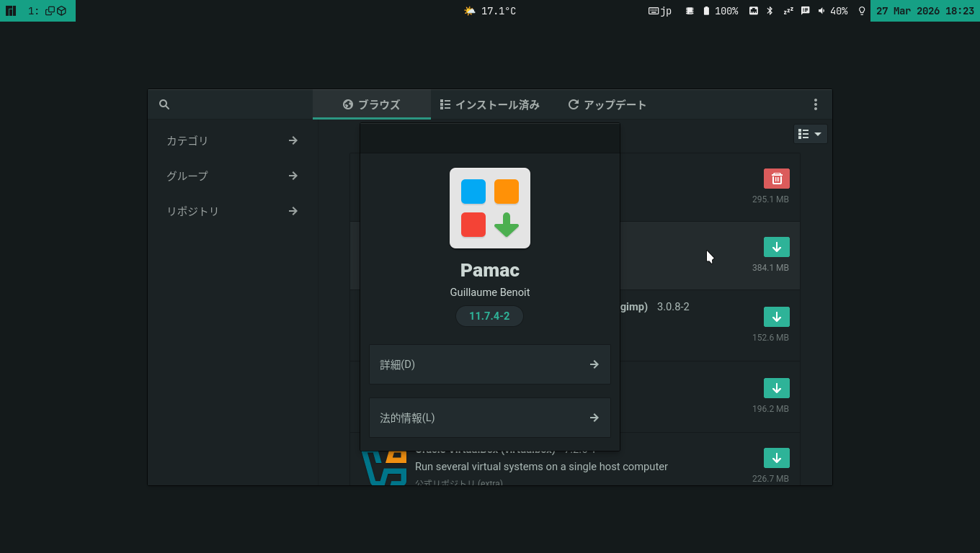Screen dimensions: 980x553
Task: Expand the グループ sidebar row
Action: click(232, 176)
